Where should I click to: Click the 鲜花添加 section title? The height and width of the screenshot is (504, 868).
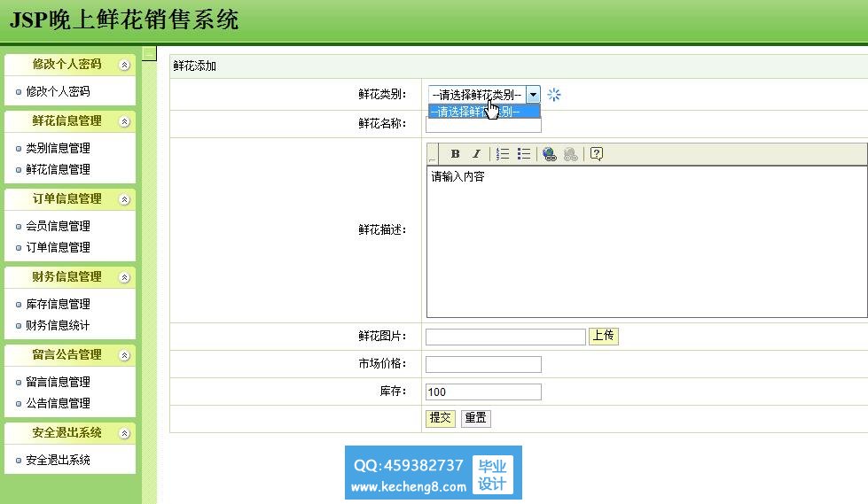coord(194,66)
